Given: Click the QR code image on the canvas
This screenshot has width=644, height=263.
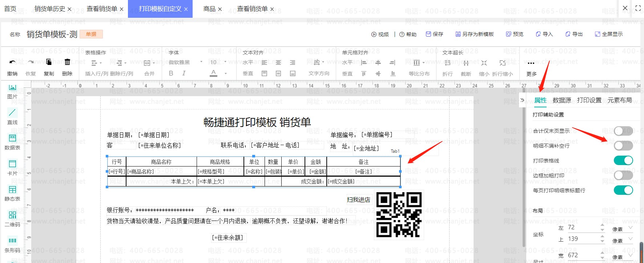Looking at the screenshot, I should tap(399, 215).
